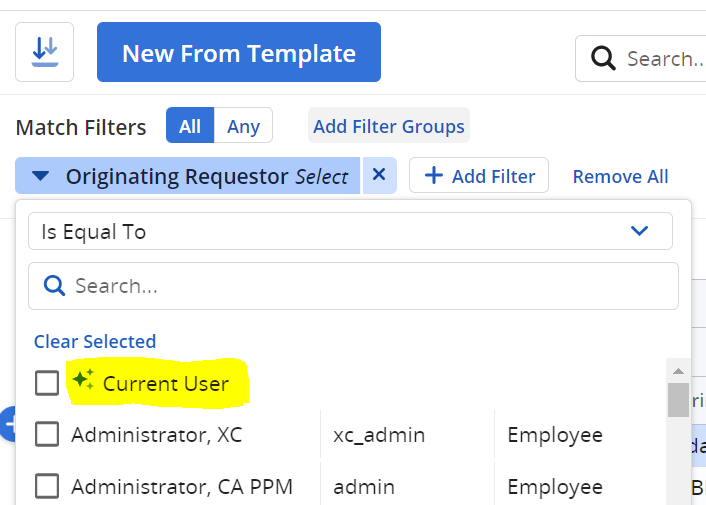Click New From Template button

[239, 53]
